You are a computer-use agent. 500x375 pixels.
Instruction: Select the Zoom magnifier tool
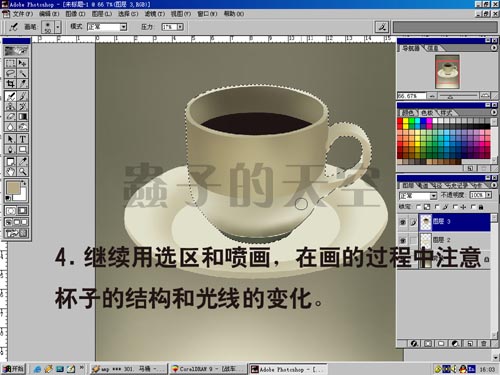click(x=22, y=172)
